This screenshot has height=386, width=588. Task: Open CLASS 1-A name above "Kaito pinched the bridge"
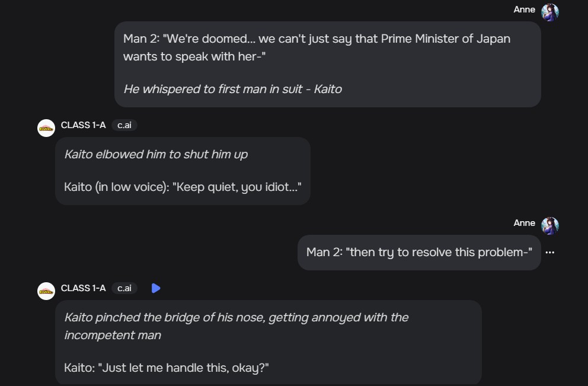pos(83,288)
